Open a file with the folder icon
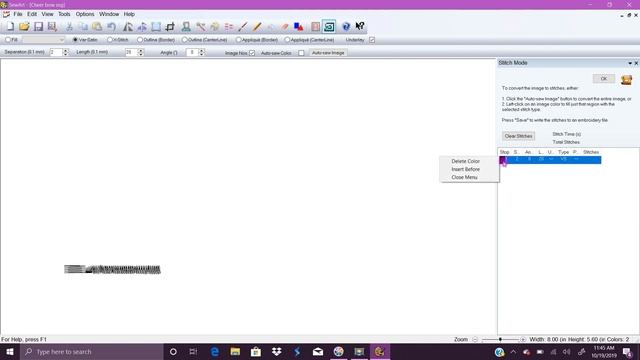This screenshot has width=640, height=360. pyautogui.click(x=24, y=27)
